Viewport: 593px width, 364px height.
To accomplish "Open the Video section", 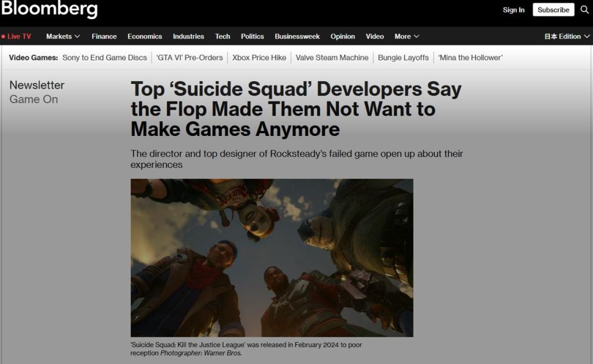I will coord(375,36).
